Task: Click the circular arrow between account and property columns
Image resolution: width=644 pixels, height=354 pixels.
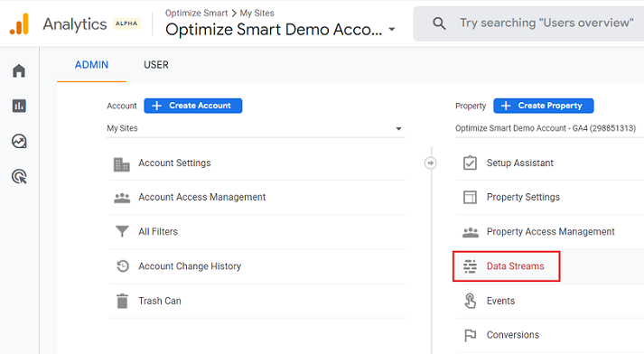Action: (x=431, y=163)
